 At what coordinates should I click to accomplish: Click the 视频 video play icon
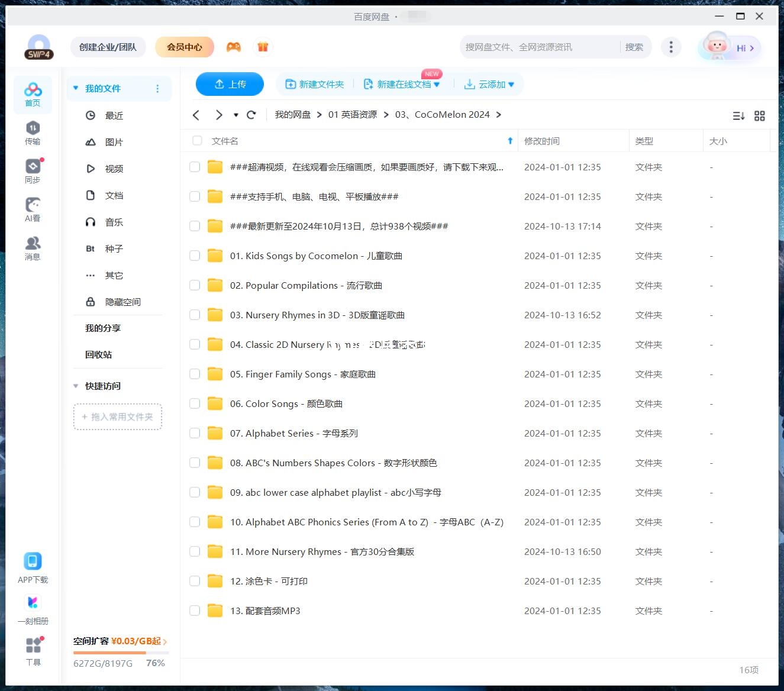[x=91, y=169]
